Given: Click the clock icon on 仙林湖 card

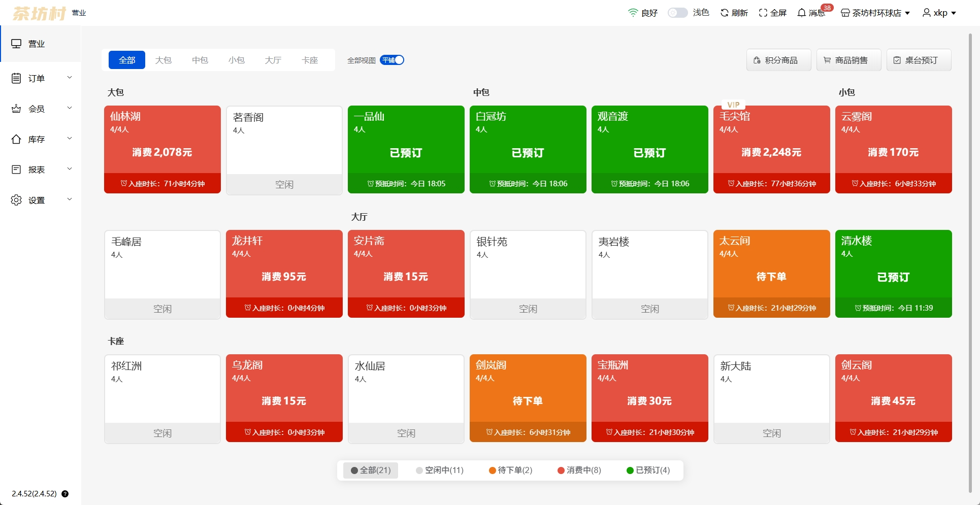Looking at the screenshot, I should 124,183.
